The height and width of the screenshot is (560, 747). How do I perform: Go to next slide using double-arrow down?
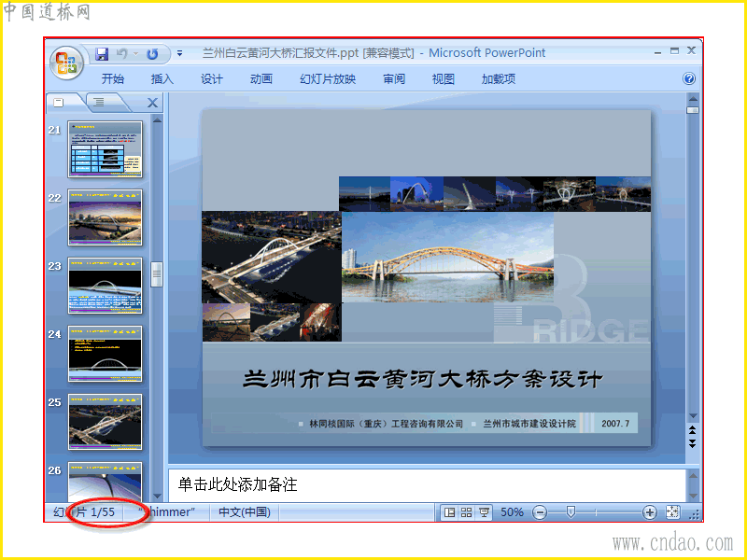click(692, 443)
